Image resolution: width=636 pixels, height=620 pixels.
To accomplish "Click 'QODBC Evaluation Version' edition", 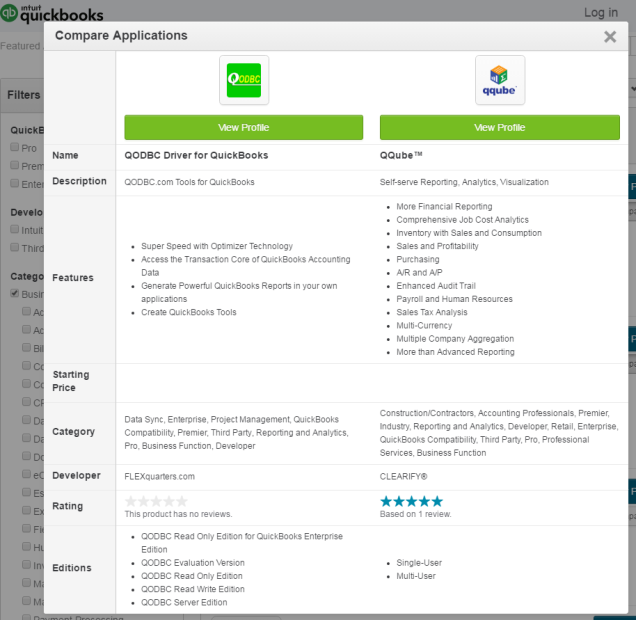I will tap(193, 563).
